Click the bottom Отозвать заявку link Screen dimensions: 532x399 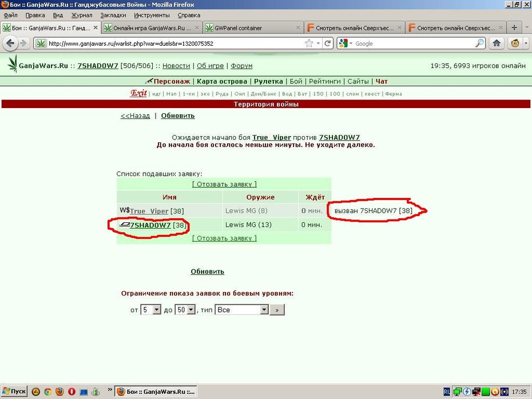click(224, 238)
